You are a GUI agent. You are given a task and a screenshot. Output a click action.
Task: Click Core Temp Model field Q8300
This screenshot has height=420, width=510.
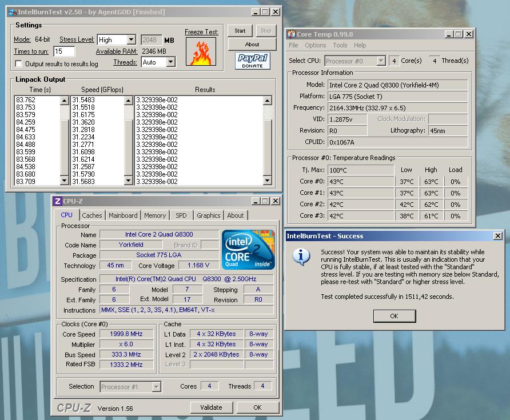click(397, 85)
